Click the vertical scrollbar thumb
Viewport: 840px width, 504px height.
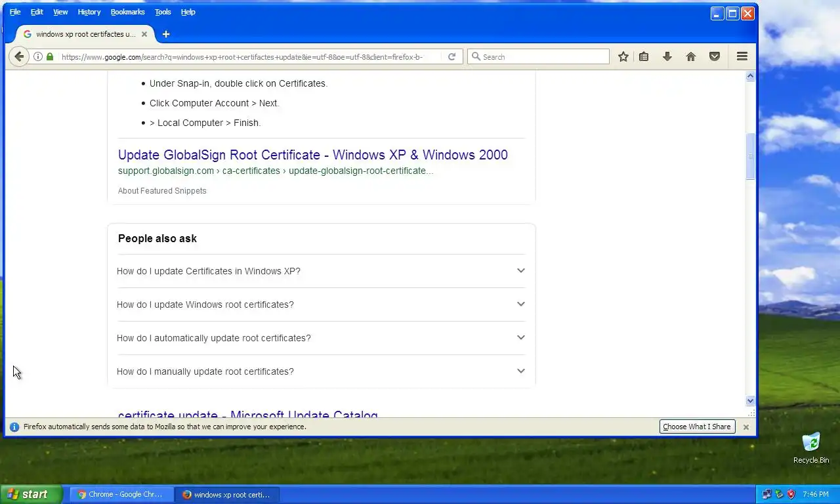click(750, 156)
